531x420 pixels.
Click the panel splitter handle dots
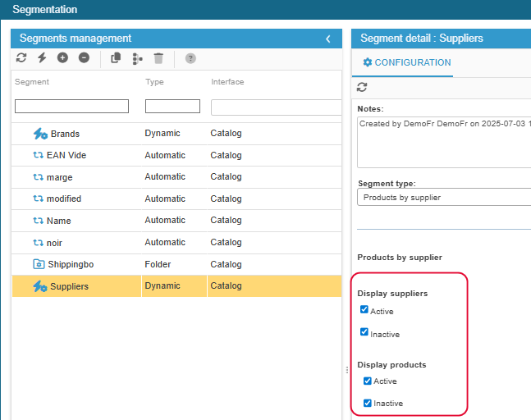click(x=347, y=370)
